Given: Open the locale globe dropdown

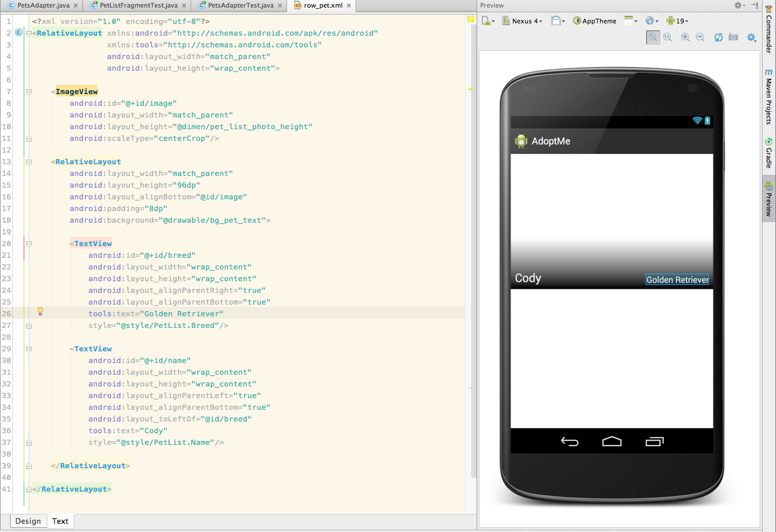Looking at the screenshot, I should pos(651,21).
